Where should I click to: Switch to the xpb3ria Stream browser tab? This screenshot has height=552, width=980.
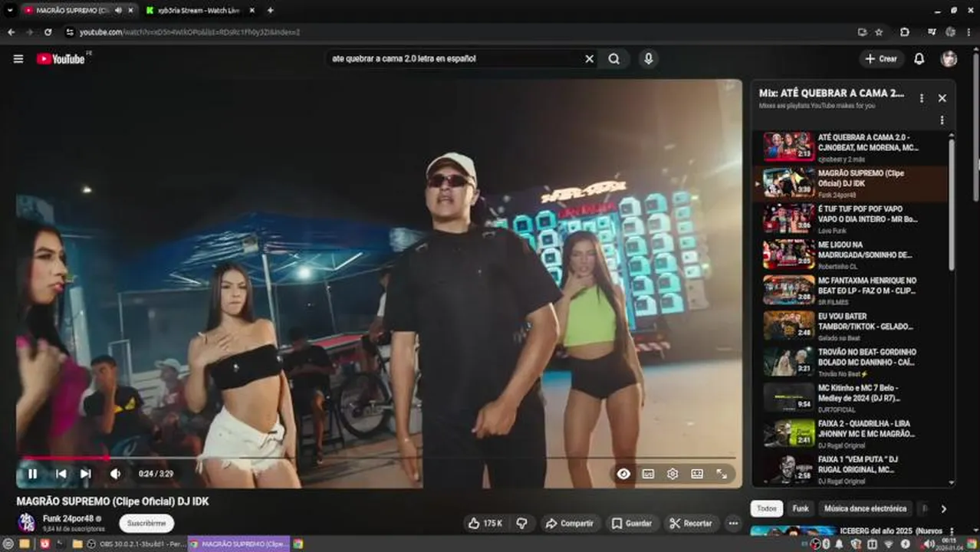click(201, 11)
